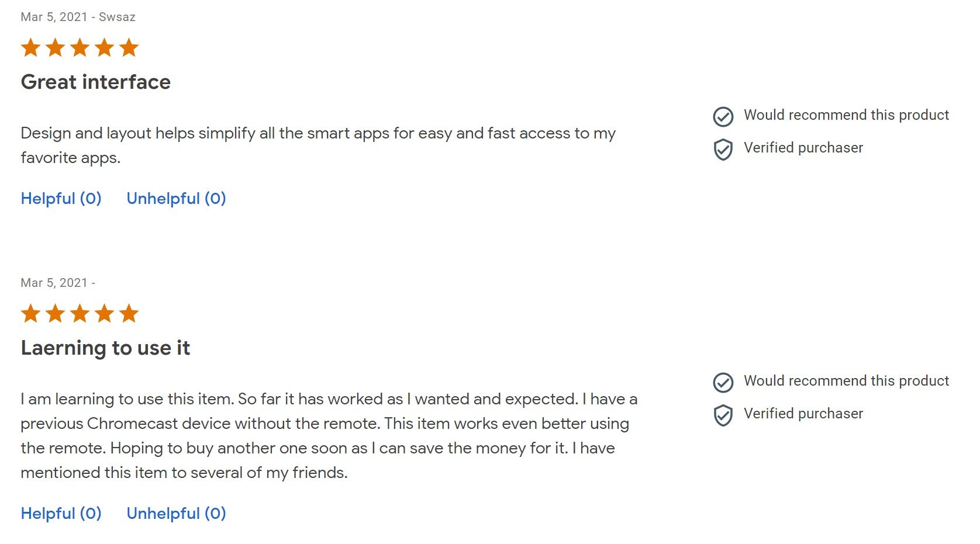Click the Great interface review title
This screenshot has height=544, width=980.
96,82
